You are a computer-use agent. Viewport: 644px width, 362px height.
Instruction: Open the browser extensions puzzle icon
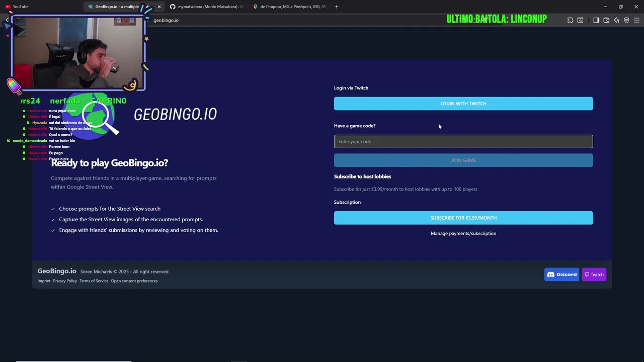coord(570,20)
